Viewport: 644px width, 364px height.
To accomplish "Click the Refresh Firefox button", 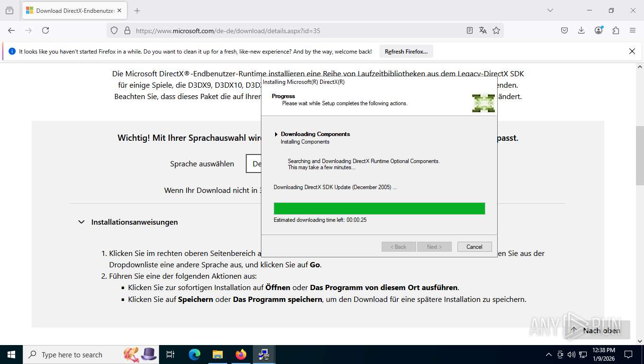I will 406,52.
